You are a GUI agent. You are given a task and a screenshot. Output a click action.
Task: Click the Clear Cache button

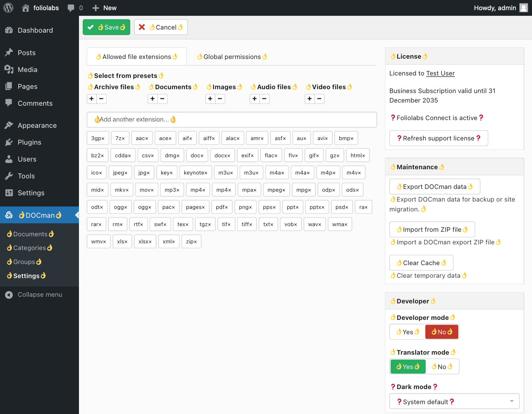coord(421,263)
